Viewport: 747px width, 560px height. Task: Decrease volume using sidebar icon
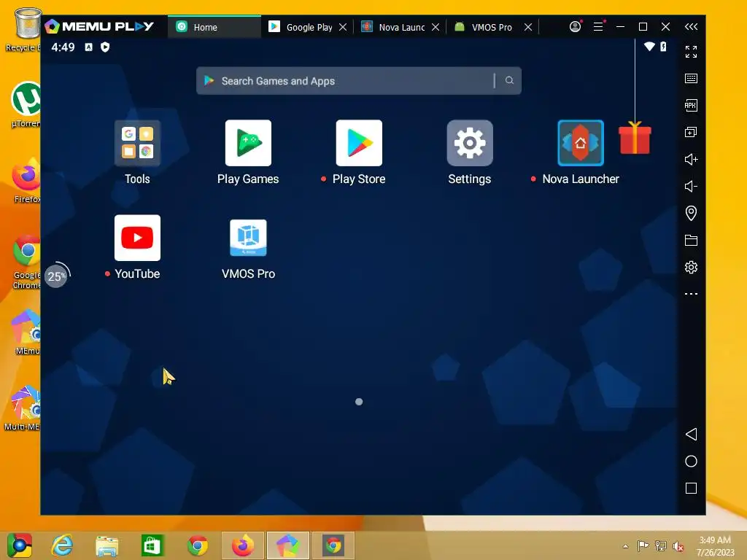click(x=691, y=186)
